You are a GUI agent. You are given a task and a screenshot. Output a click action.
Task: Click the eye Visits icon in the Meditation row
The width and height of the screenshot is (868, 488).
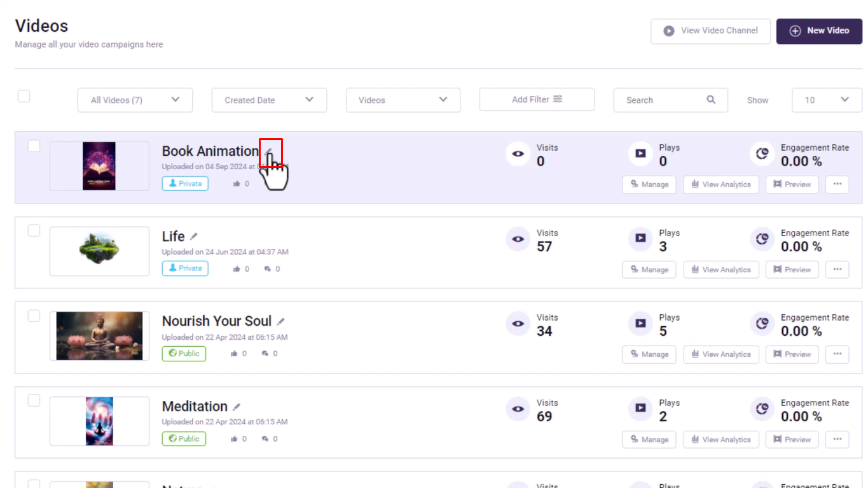(x=518, y=409)
